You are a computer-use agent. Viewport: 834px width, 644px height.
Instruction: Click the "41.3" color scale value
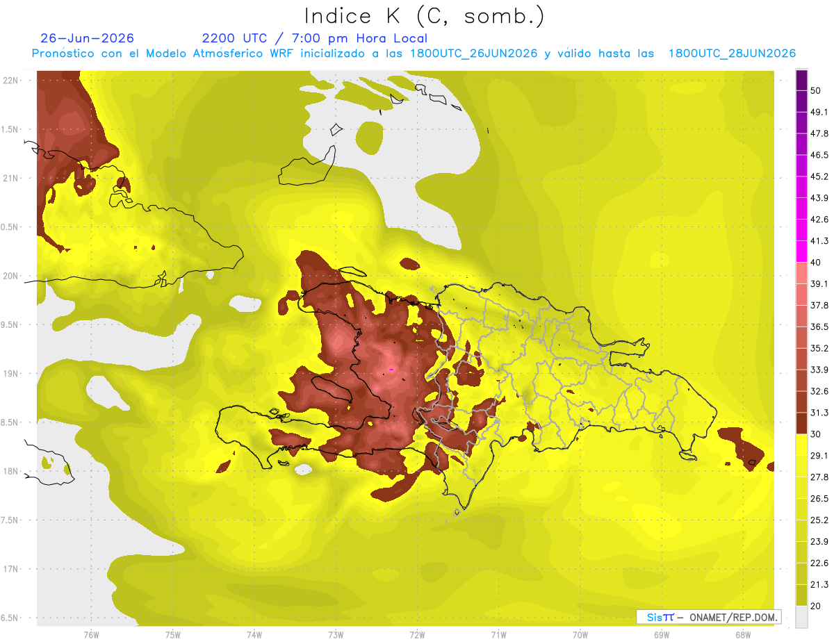point(819,241)
